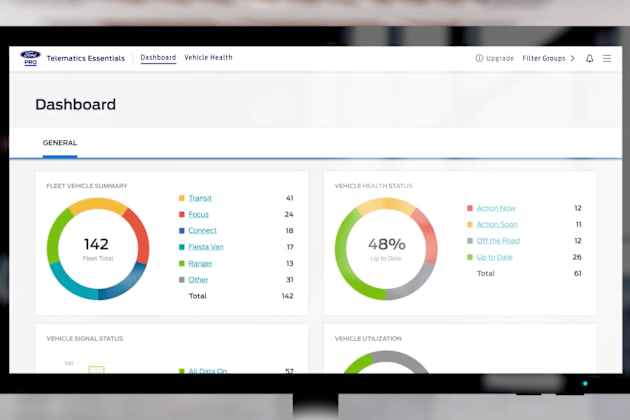This screenshot has width=630, height=420.
Task: Click green Up to Date swatch
Action: tap(470, 257)
